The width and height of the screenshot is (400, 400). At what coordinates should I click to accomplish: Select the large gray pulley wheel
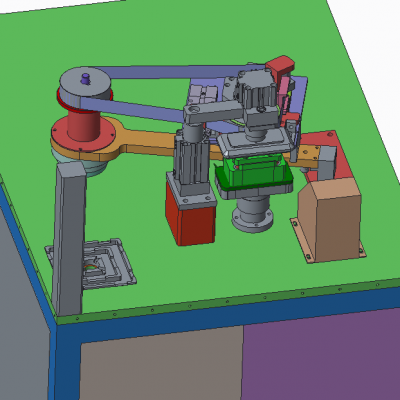click(85, 86)
